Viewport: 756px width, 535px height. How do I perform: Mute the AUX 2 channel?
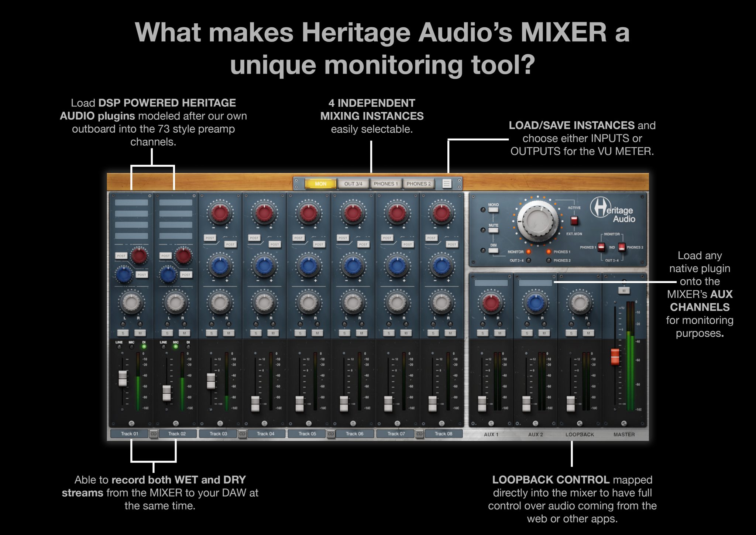[x=544, y=333]
